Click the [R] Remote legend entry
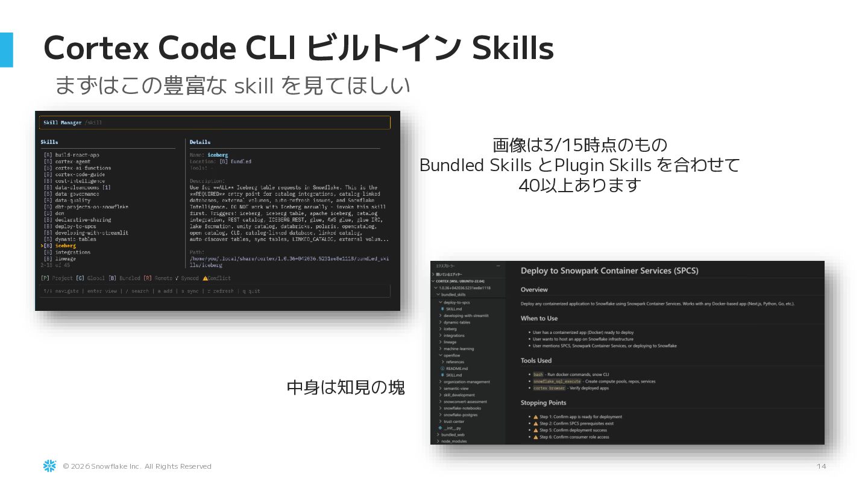Screen dimensions: 868x488 [x=157, y=278]
